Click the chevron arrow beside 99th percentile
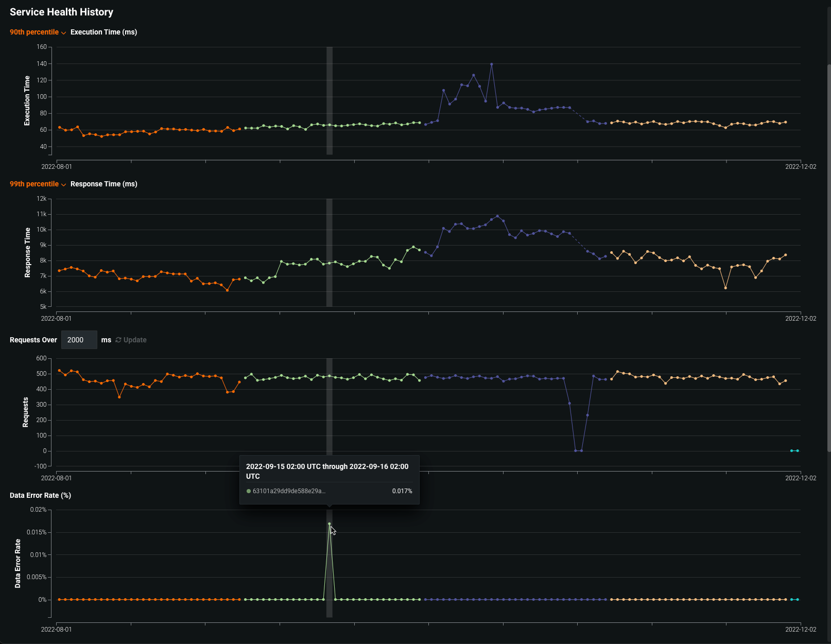The image size is (831, 644). [64, 184]
